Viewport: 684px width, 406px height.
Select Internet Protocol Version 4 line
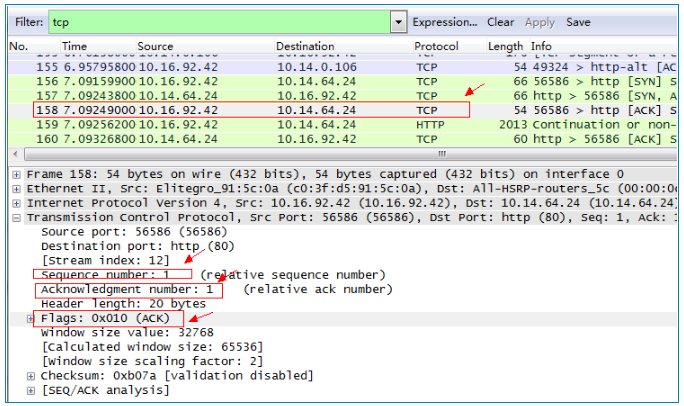(351, 203)
